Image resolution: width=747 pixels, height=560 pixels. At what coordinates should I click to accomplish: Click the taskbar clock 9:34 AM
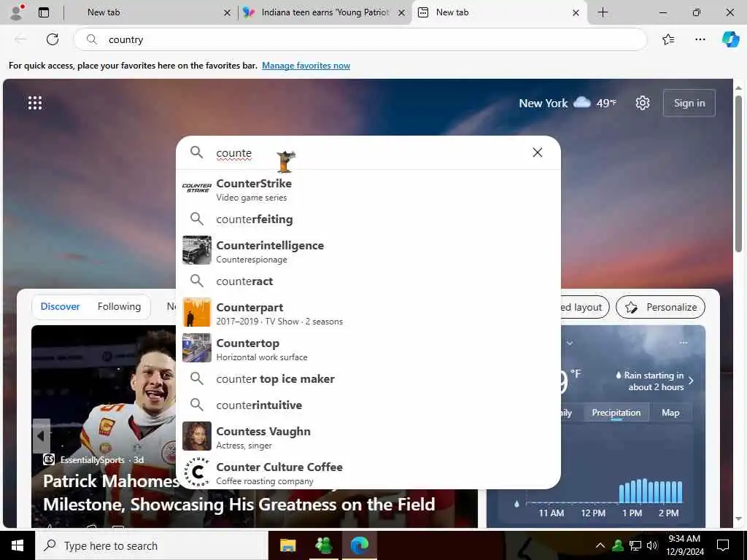coord(684,545)
